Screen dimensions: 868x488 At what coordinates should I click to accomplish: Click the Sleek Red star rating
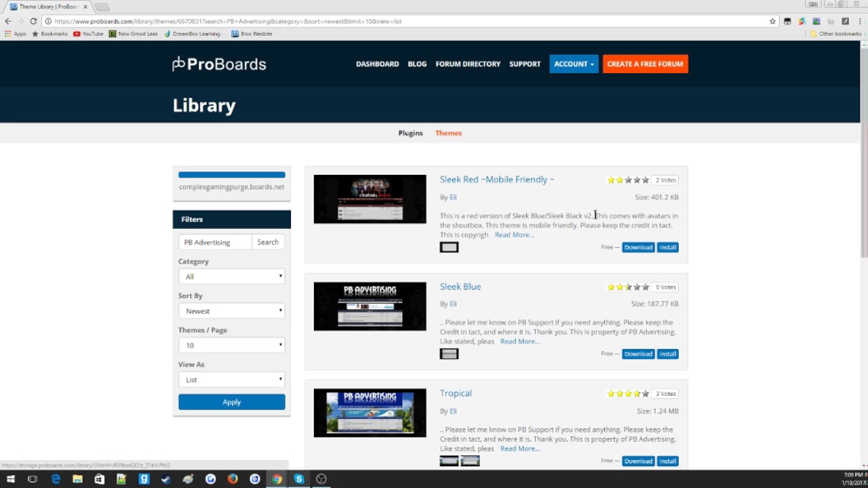(x=628, y=180)
